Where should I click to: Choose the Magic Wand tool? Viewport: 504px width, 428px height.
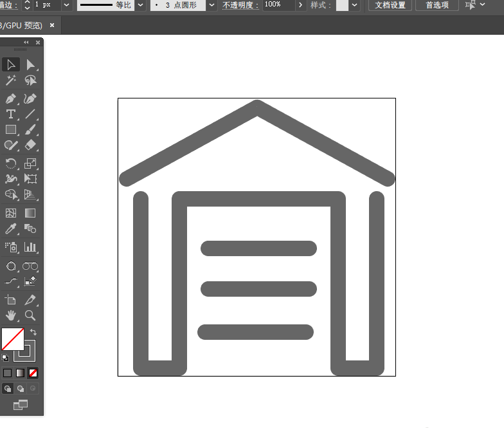point(11,80)
